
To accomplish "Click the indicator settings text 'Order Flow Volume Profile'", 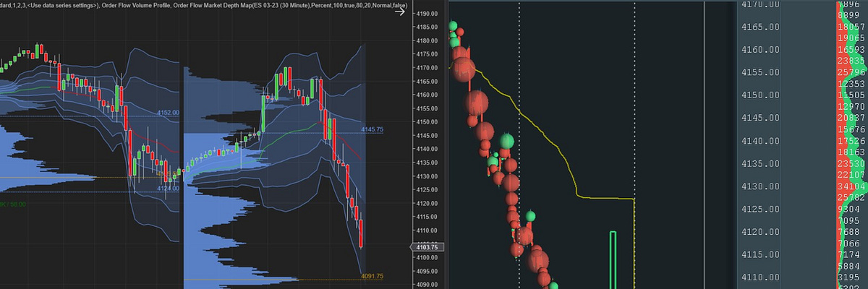I will pos(136,7).
